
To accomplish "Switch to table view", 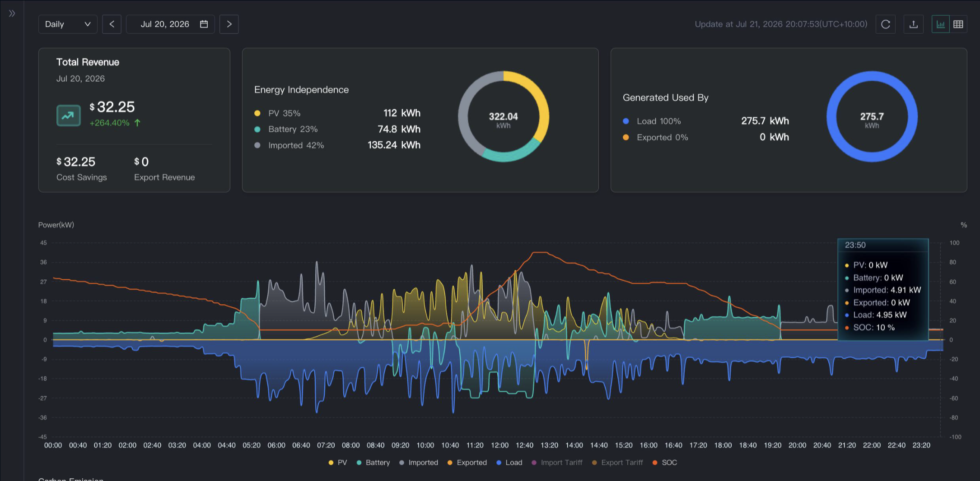I will click(958, 24).
